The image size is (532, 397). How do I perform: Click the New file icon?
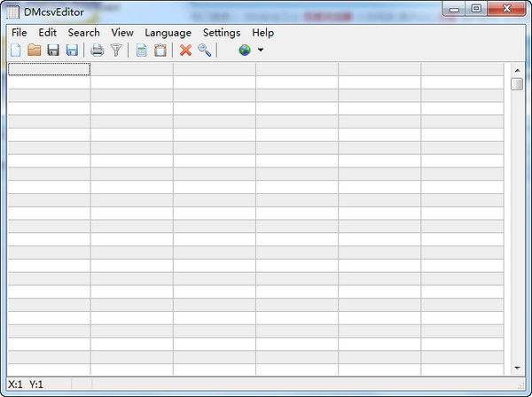[x=15, y=51]
